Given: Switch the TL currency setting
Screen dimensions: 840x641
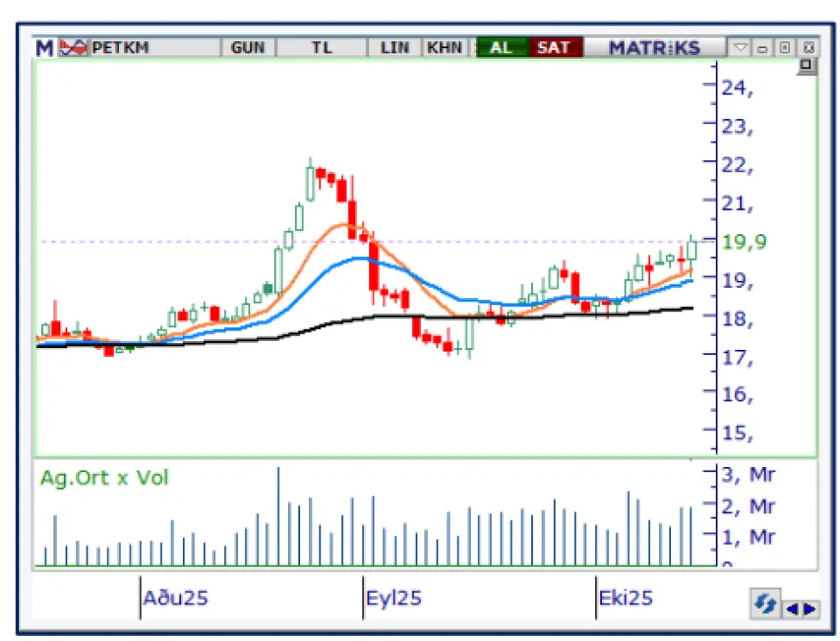Looking at the screenshot, I should (322, 47).
